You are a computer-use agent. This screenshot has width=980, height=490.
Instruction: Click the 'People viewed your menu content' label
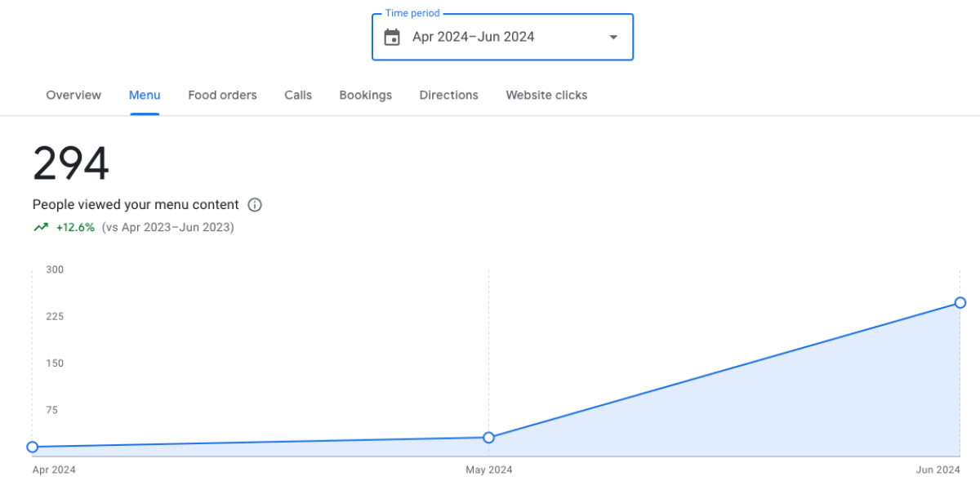(x=136, y=205)
